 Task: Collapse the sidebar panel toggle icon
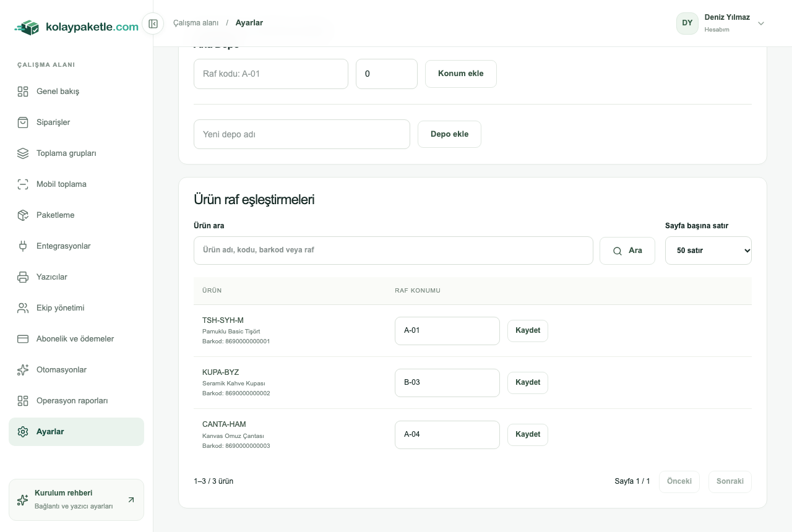[x=153, y=24]
